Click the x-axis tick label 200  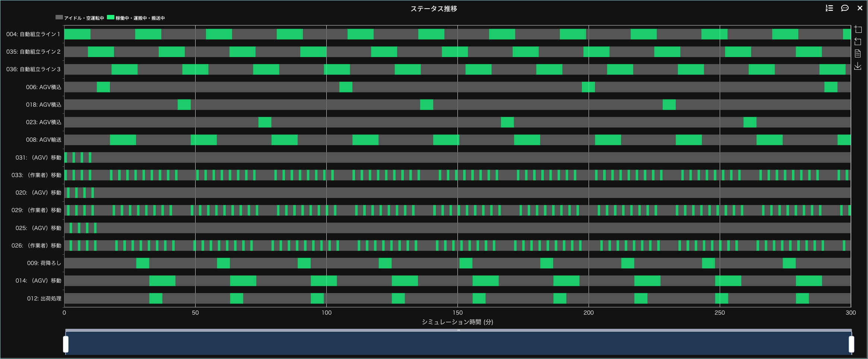click(x=589, y=313)
